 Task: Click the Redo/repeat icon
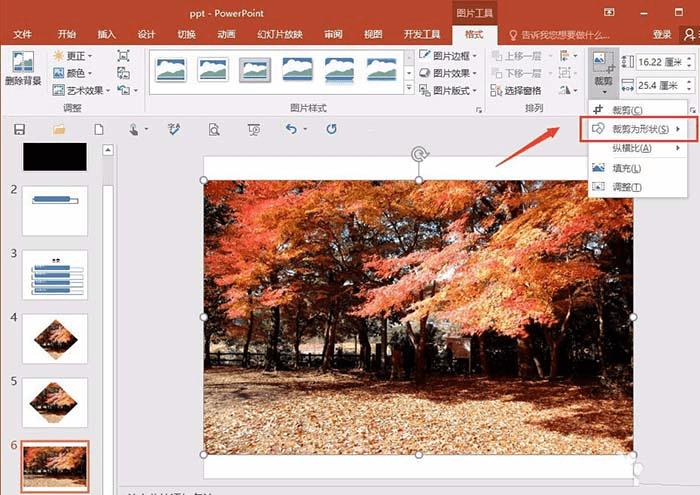(331, 129)
